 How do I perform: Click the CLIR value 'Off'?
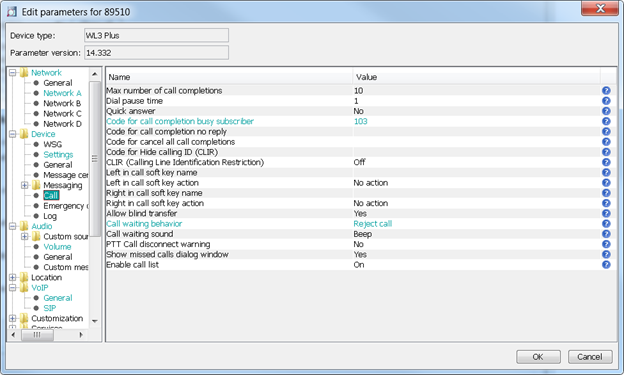click(359, 162)
